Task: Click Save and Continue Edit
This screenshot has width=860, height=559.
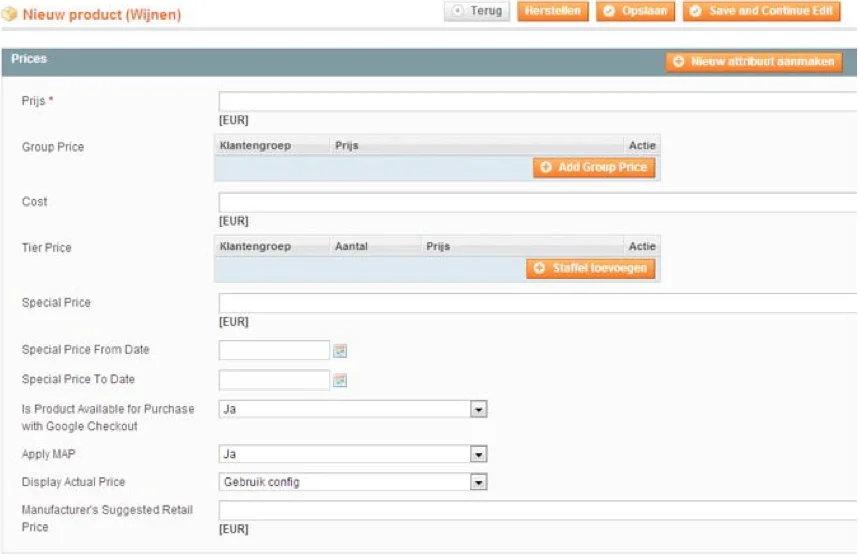Action: [x=762, y=11]
